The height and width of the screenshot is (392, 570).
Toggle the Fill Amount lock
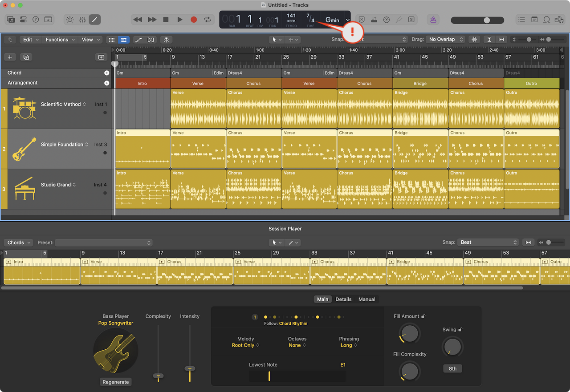423,316
